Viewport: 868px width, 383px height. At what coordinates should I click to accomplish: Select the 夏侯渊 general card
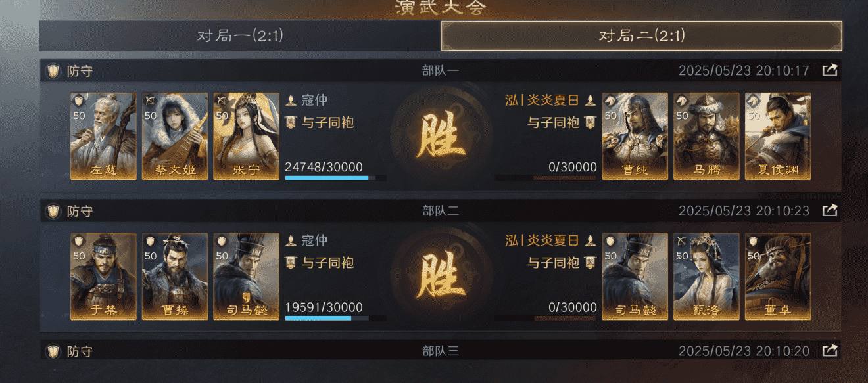pos(778,136)
